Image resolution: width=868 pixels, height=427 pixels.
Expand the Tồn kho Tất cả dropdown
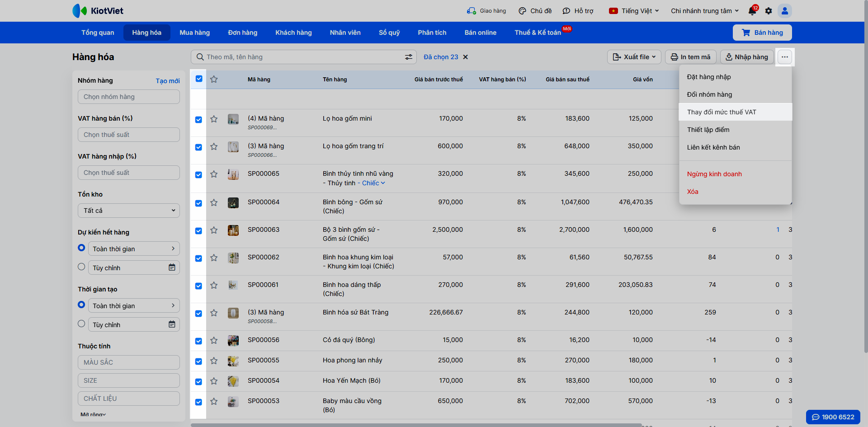click(x=129, y=211)
